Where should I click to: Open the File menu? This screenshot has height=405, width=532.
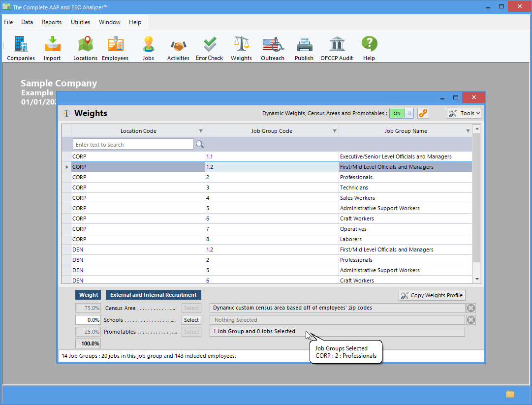coord(8,22)
